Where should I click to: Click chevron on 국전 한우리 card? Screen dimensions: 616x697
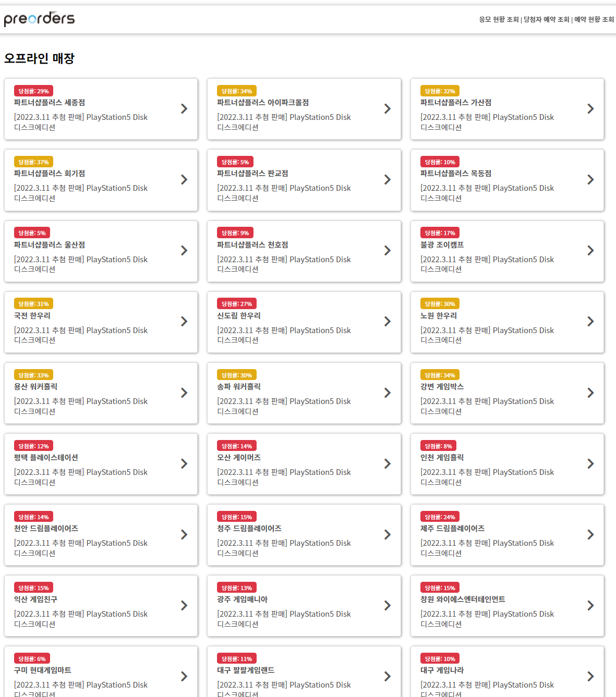(184, 321)
